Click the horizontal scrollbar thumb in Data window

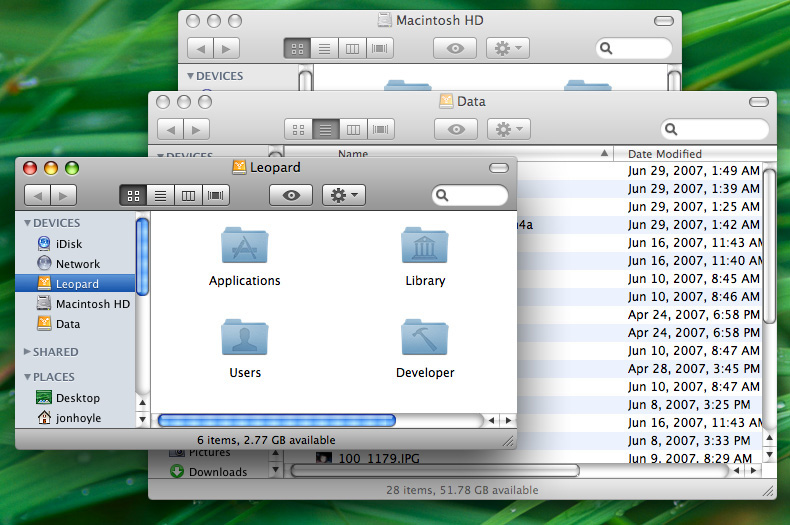435,471
